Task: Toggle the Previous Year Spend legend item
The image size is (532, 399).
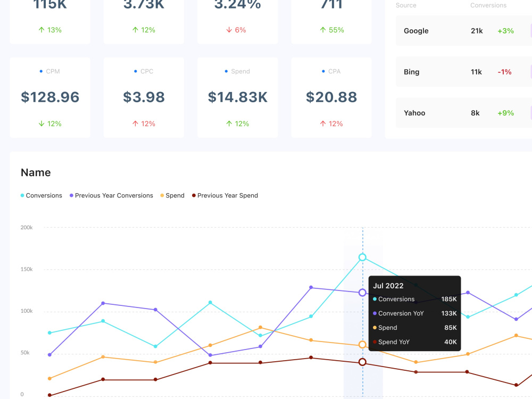Action: (225, 195)
